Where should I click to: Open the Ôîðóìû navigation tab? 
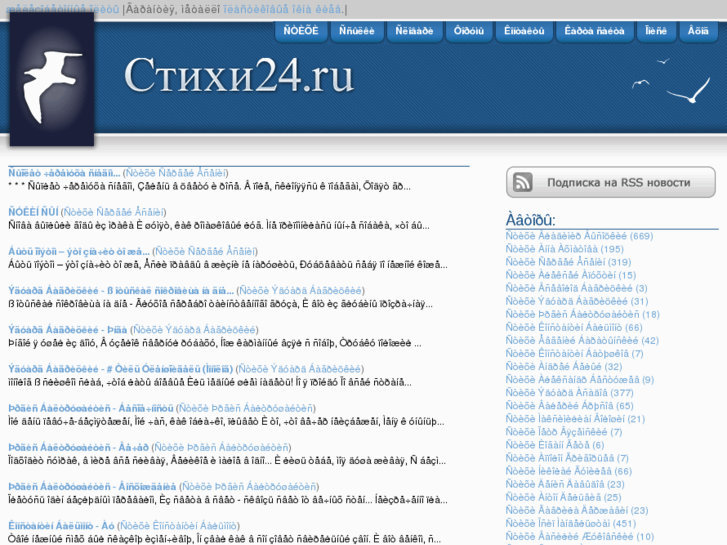[468, 31]
